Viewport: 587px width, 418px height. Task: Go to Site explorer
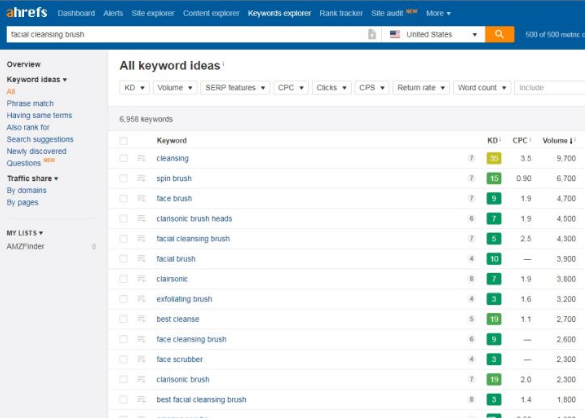pyautogui.click(x=153, y=13)
